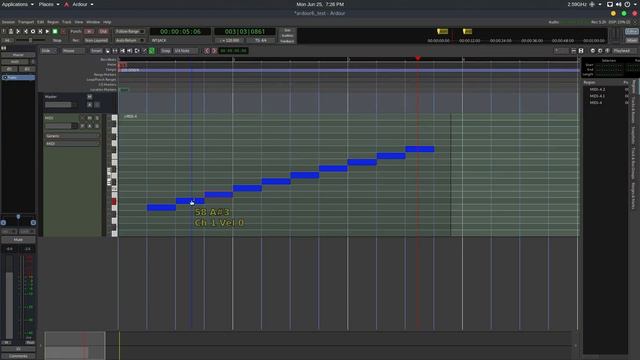Nudge earlier with left arrow button
The image size is (640, 360).
207,51
